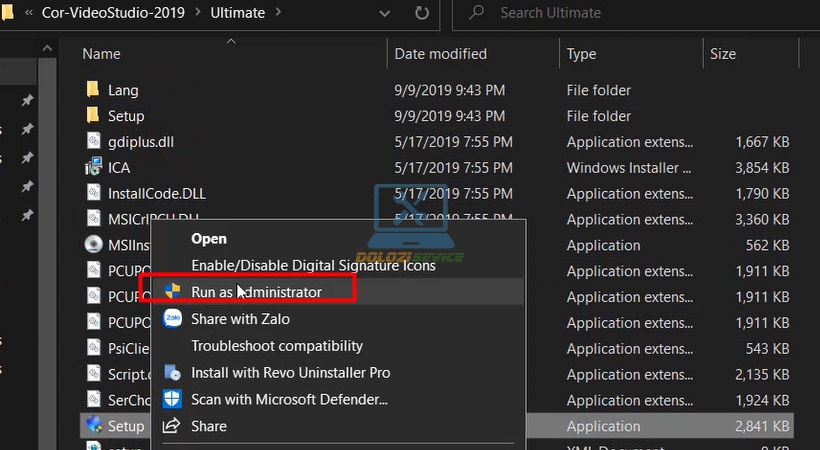Choose Scan with Microsoft Defender

click(289, 399)
